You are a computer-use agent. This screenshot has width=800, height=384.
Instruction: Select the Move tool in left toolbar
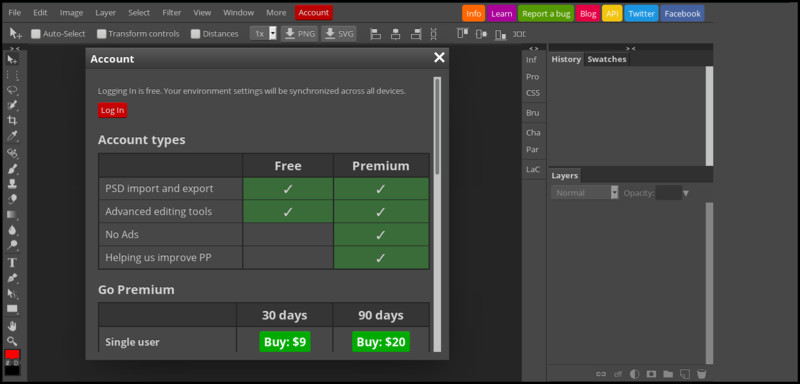[x=12, y=60]
